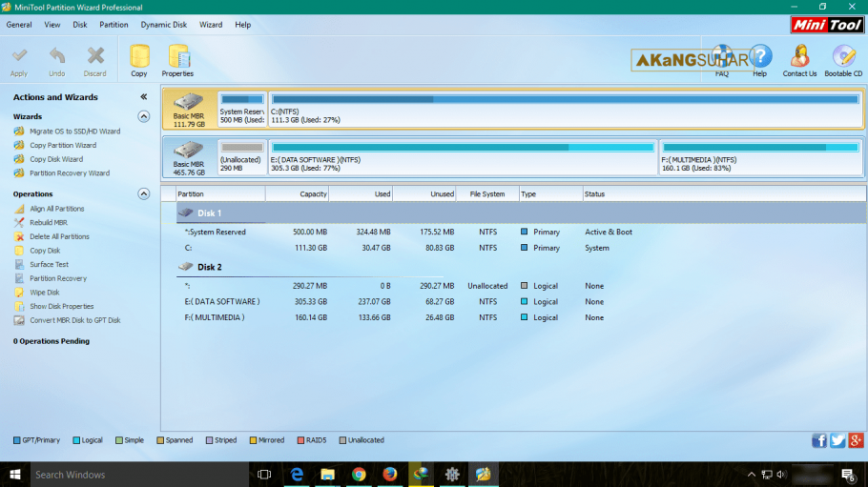Open the Facebook social icon
The image size is (868, 487).
coord(819,440)
